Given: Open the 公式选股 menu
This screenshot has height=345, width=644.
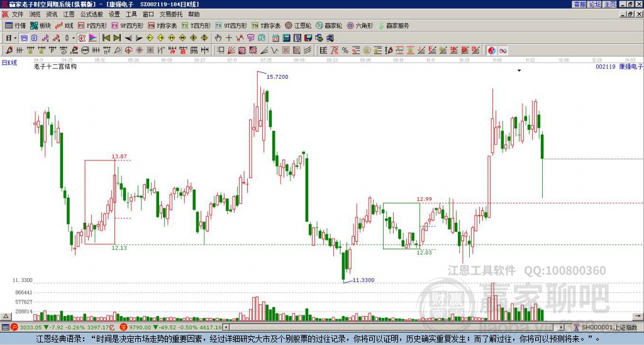Looking at the screenshot, I should 92,14.
